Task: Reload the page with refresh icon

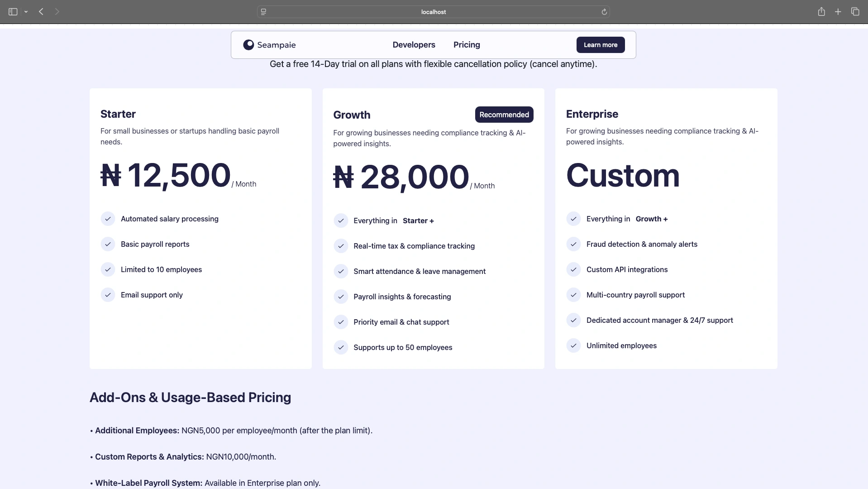Action: (604, 12)
